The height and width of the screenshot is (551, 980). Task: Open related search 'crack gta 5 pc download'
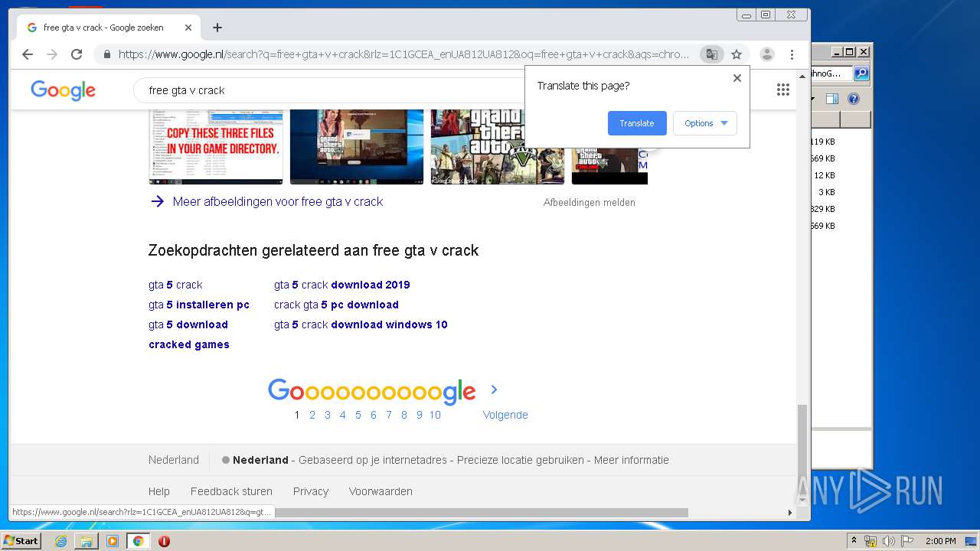pyautogui.click(x=336, y=305)
